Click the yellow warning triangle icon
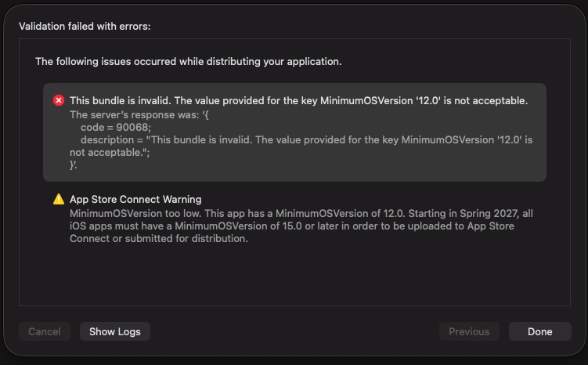Image resolution: width=588 pixels, height=365 pixels. [59, 199]
